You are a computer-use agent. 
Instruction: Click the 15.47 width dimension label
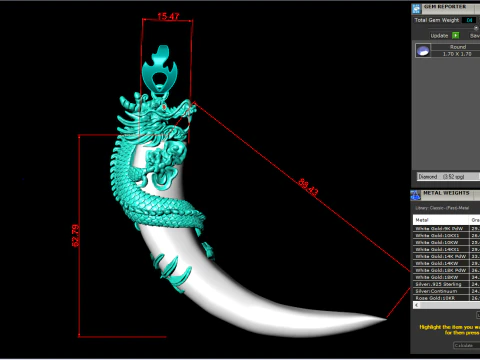pos(168,16)
